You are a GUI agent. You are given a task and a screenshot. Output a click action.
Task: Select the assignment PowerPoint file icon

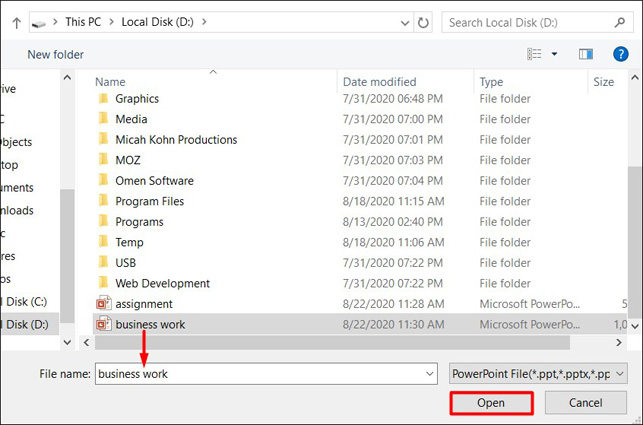(102, 304)
